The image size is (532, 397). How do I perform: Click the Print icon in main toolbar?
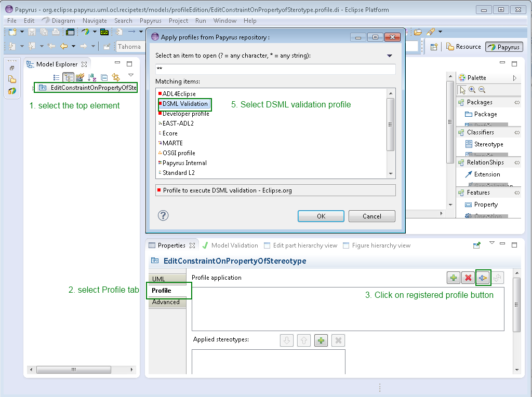coord(56,32)
